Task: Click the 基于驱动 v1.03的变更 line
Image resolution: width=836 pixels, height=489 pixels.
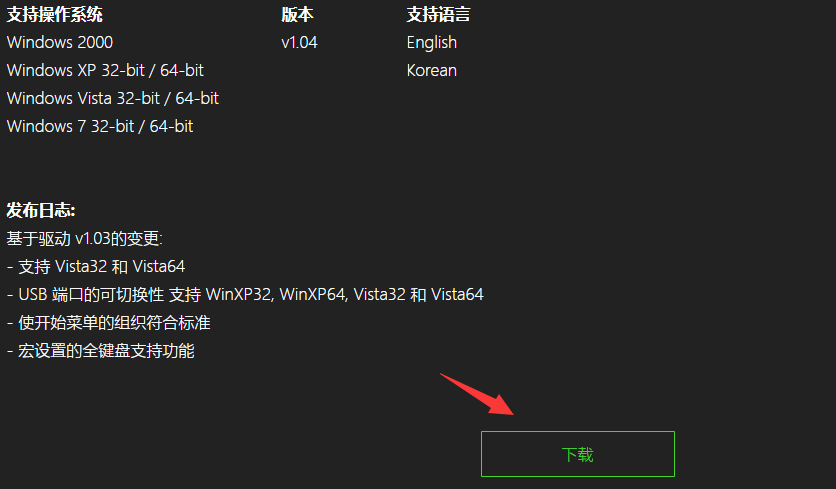Action: click(84, 238)
